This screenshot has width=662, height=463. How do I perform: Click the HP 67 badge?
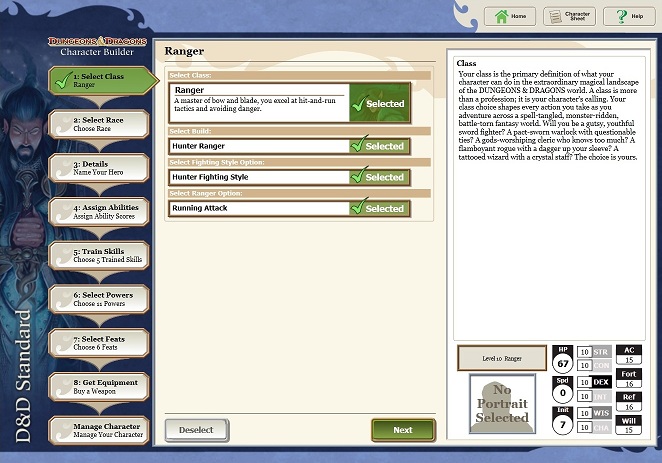563,359
